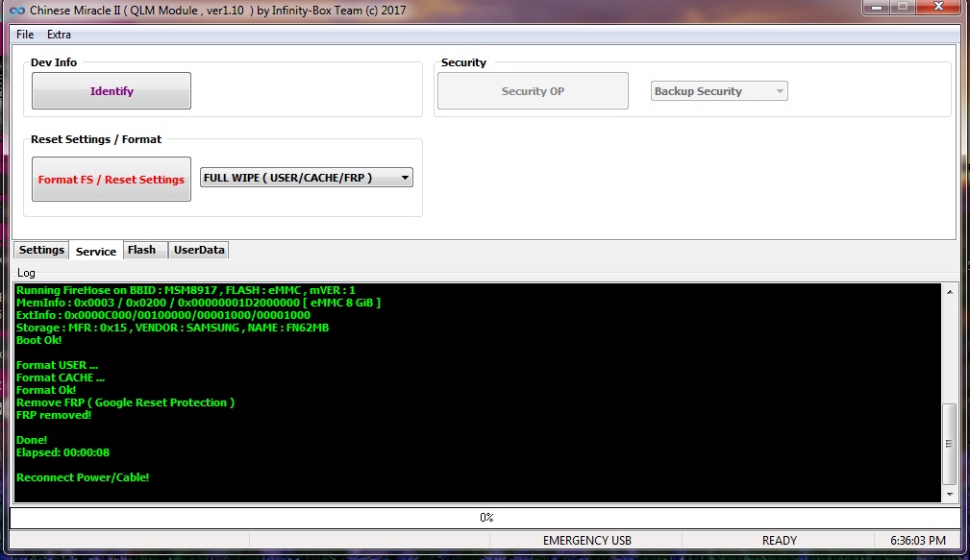
Task: Switch to the Service tab
Action: [x=96, y=251]
